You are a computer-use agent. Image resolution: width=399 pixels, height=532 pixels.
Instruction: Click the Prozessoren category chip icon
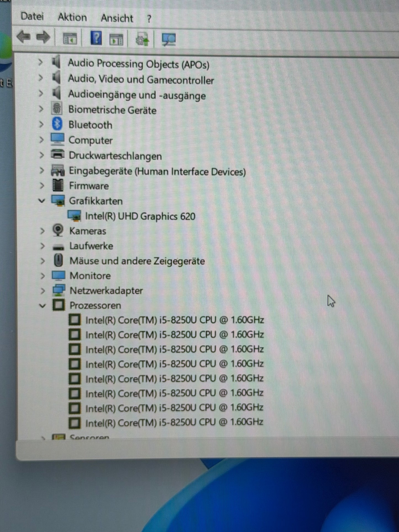59,305
